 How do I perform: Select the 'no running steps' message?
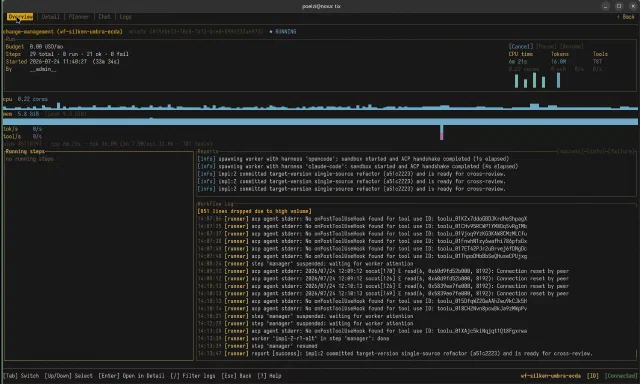(30, 159)
